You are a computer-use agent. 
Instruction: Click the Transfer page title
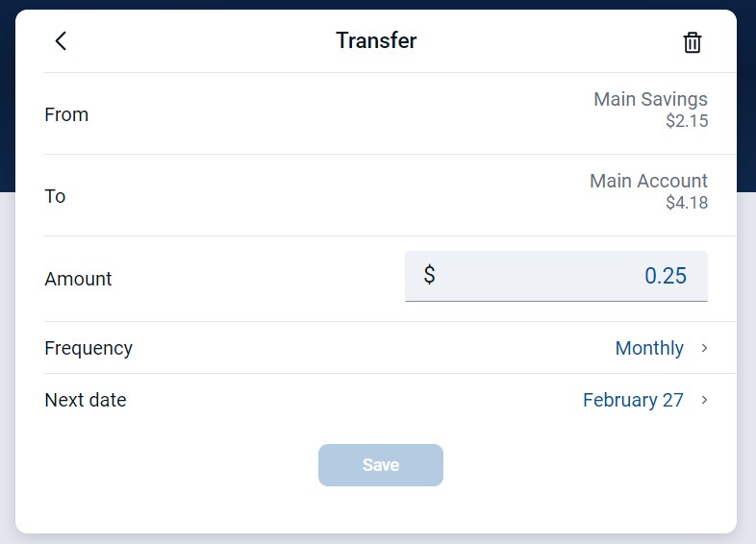tap(376, 40)
